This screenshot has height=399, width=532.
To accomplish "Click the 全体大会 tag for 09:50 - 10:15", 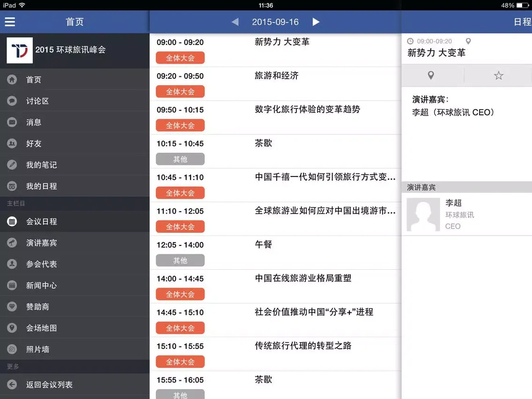I will pos(180,126).
